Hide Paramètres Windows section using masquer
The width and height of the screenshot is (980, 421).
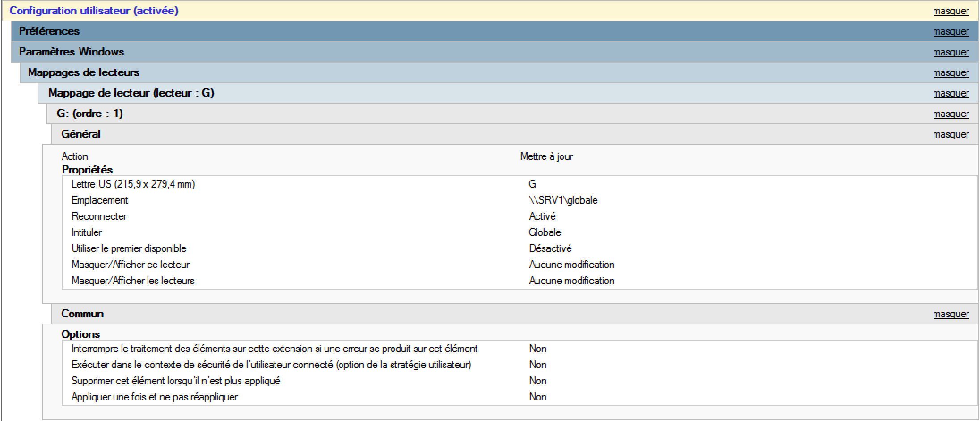(x=950, y=52)
